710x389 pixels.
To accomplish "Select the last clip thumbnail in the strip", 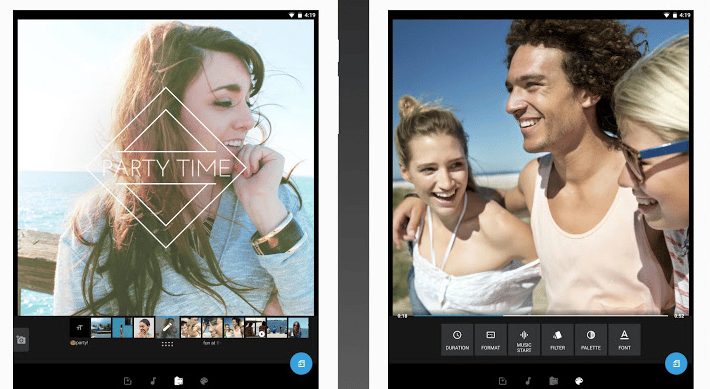I will click(298, 328).
